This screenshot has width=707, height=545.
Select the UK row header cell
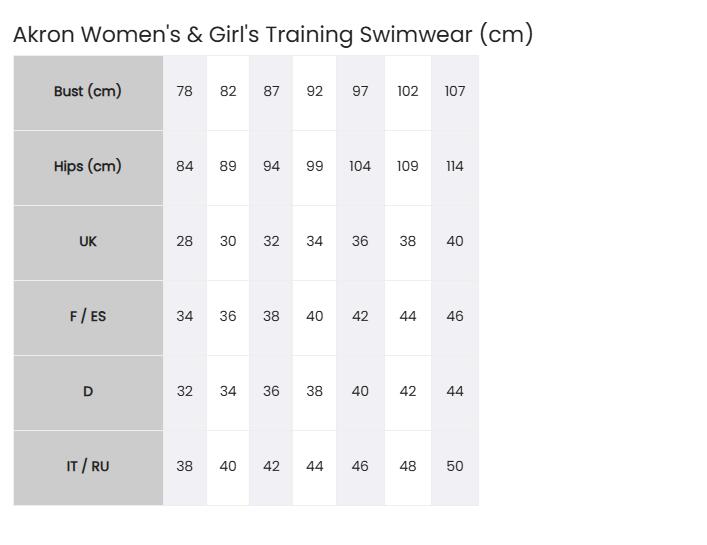pyautogui.click(x=88, y=243)
